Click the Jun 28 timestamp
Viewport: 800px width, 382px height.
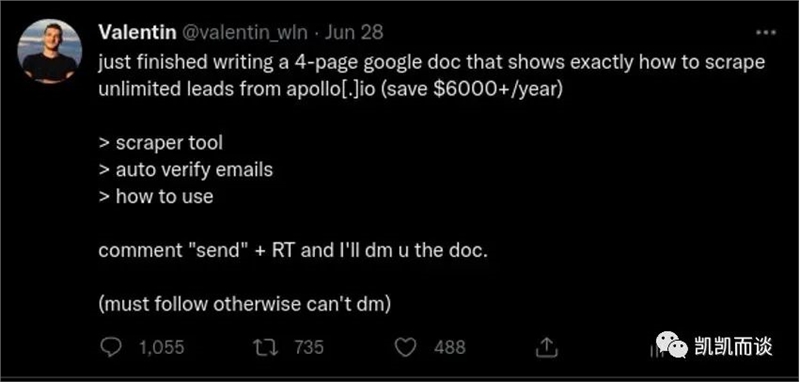[x=354, y=33]
